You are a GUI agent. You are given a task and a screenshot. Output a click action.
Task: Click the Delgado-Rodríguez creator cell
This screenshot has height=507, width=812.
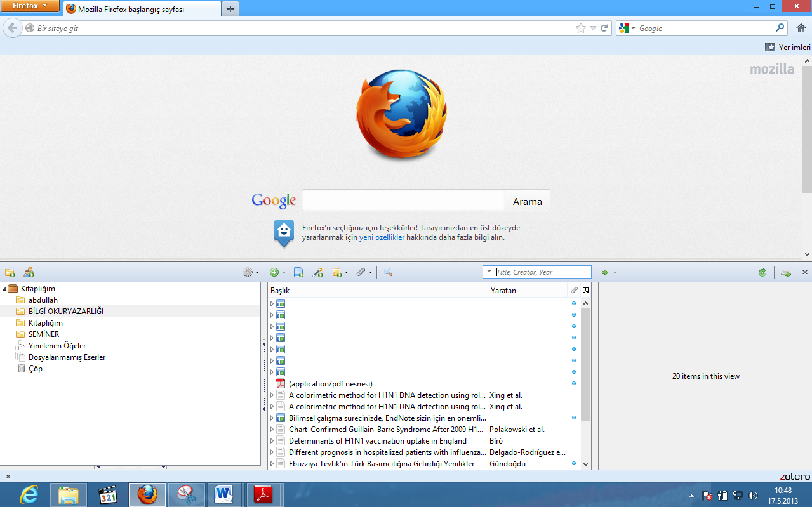click(527, 452)
